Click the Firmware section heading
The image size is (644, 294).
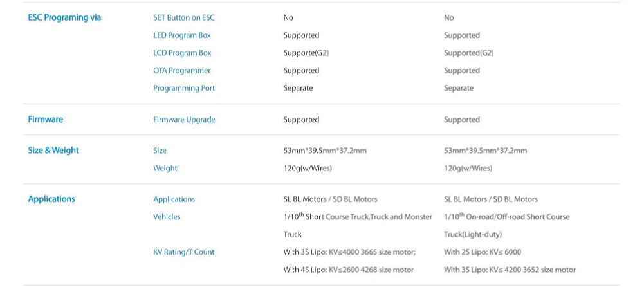(x=46, y=120)
